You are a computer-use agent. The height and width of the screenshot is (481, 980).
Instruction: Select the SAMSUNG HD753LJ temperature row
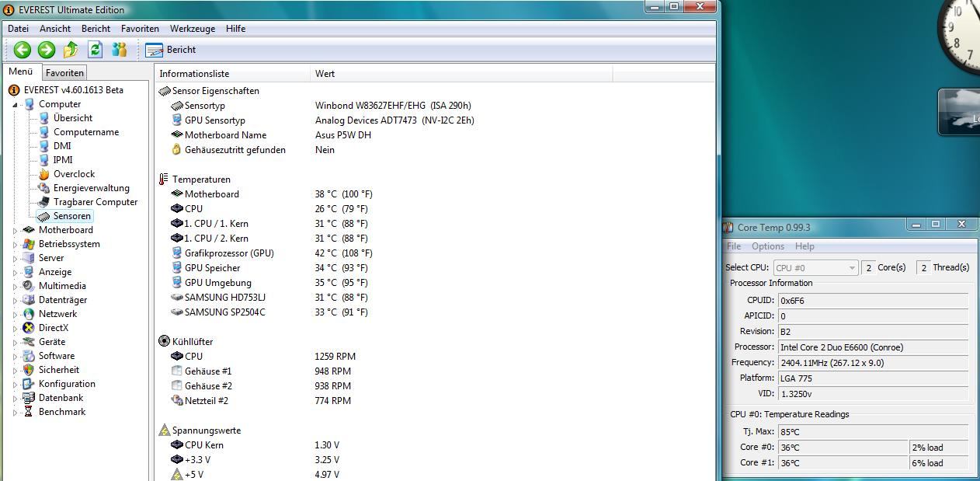pyautogui.click(x=435, y=298)
